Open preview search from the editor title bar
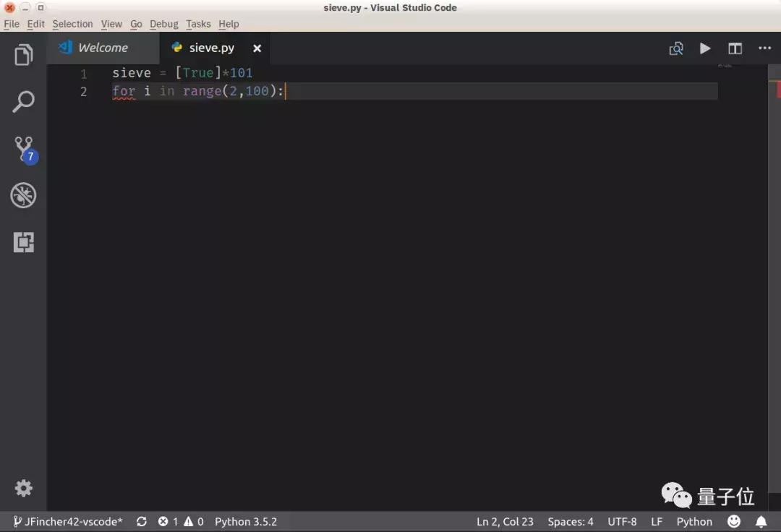This screenshot has height=532, width=781. click(x=676, y=48)
